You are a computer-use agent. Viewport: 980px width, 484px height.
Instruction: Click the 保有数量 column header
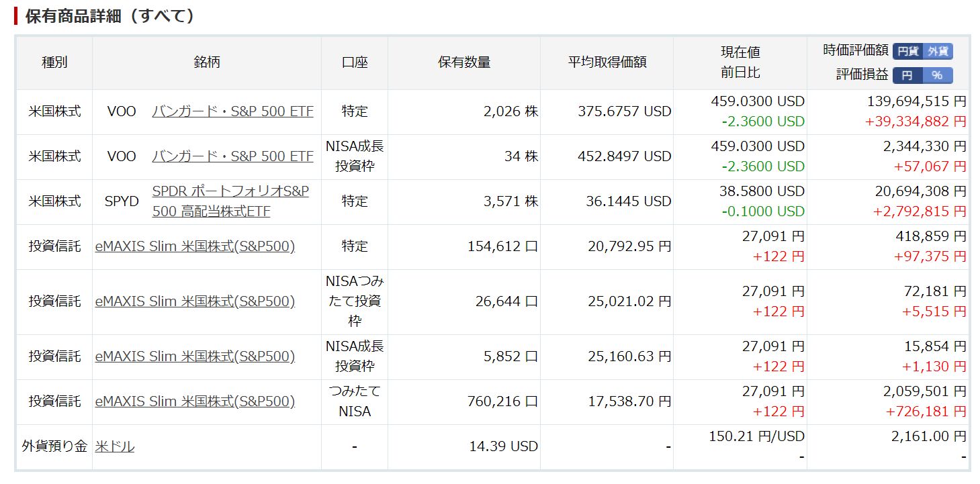464,62
